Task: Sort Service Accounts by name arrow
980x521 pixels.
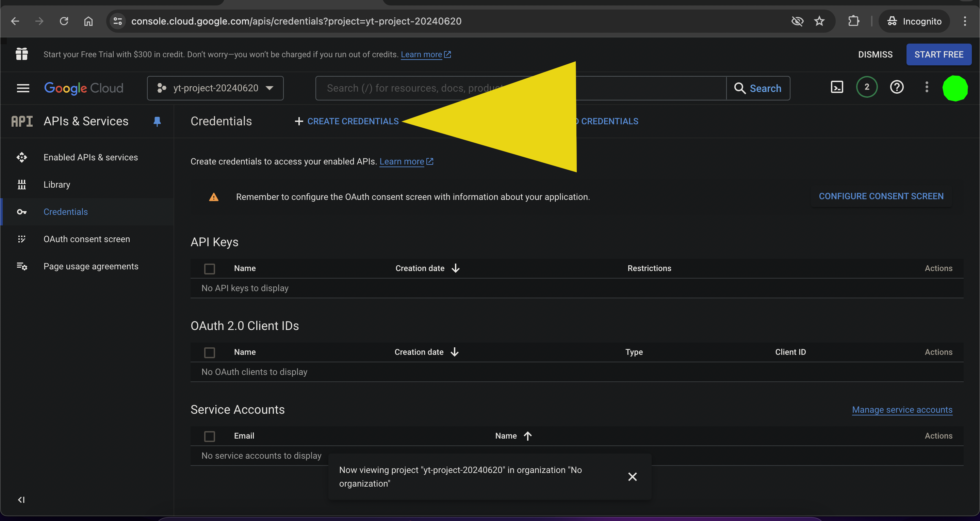Action: (528, 436)
